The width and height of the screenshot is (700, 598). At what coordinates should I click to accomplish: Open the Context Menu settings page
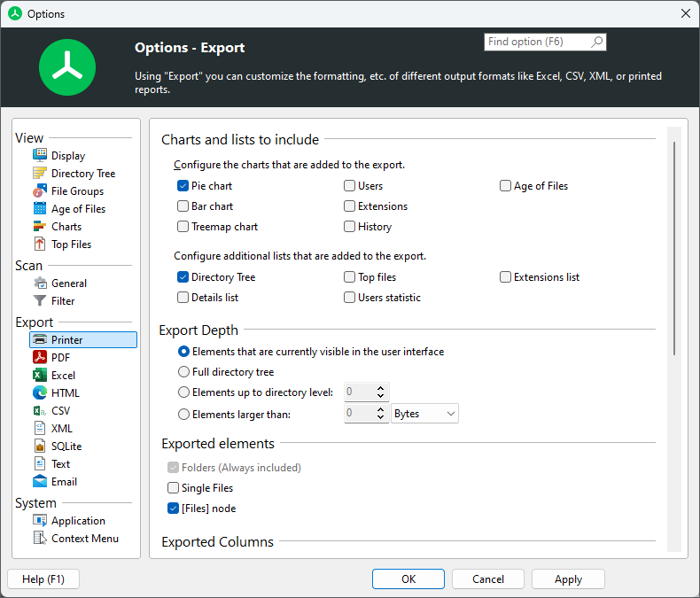(84, 539)
